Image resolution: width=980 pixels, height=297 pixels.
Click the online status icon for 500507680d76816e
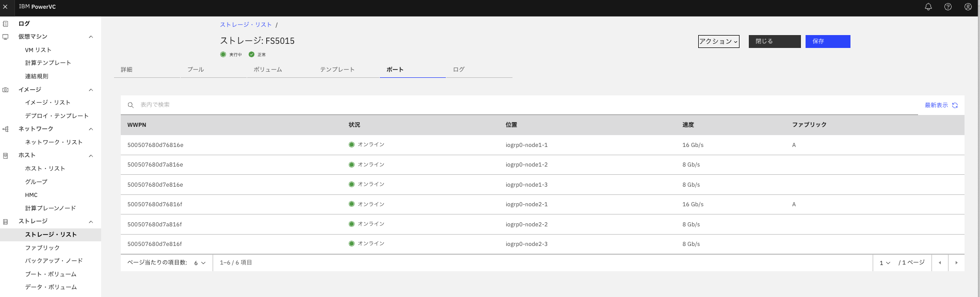351,145
